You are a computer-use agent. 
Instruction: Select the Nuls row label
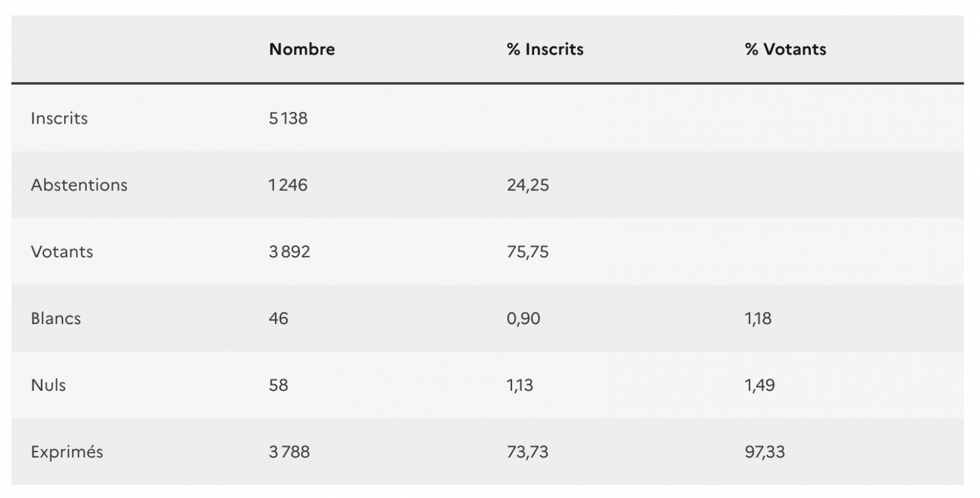click(48, 385)
